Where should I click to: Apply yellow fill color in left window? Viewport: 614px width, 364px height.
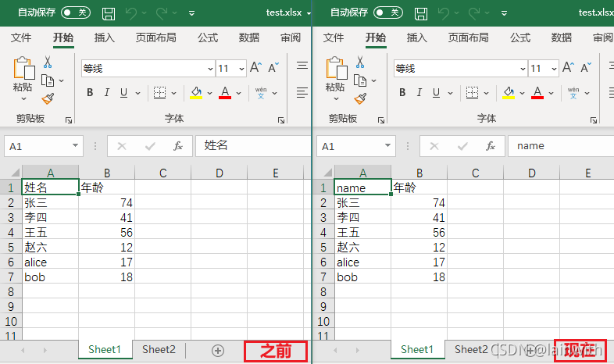point(196,93)
